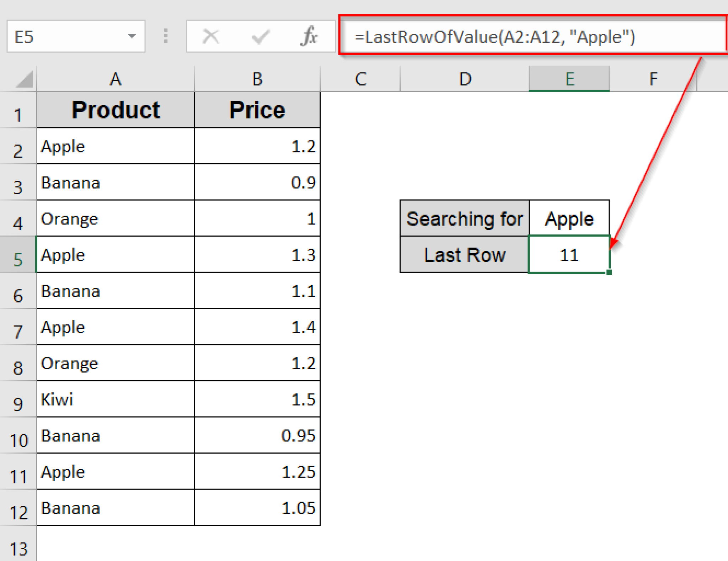Image resolution: width=728 pixels, height=561 pixels.
Task: Click the cell showing last row result 11
Action: tap(569, 255)
